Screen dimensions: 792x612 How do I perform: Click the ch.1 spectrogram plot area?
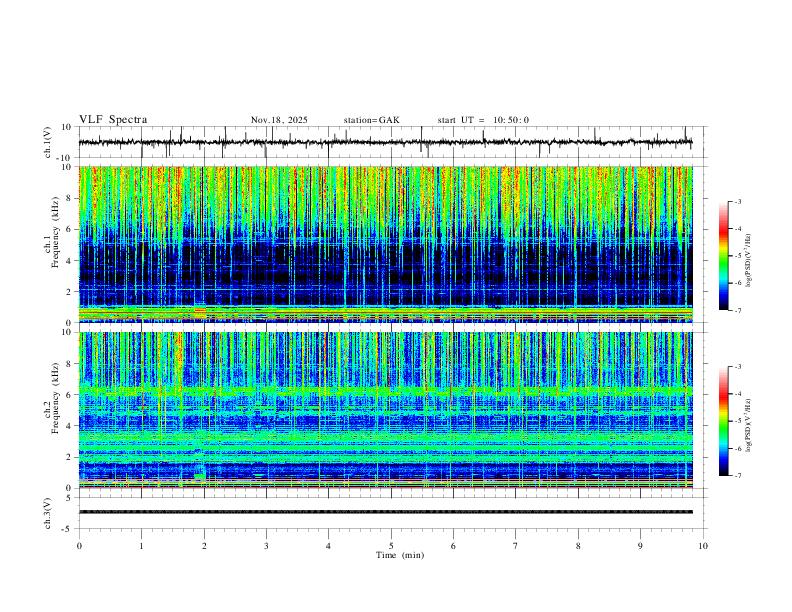point(385,244)
